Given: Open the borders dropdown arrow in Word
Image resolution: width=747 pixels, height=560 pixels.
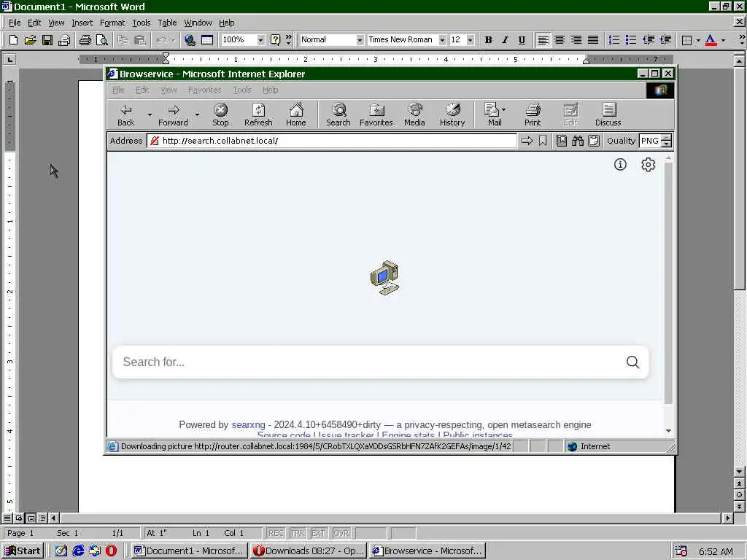Looking at the screenshot, I should (698, 40).
